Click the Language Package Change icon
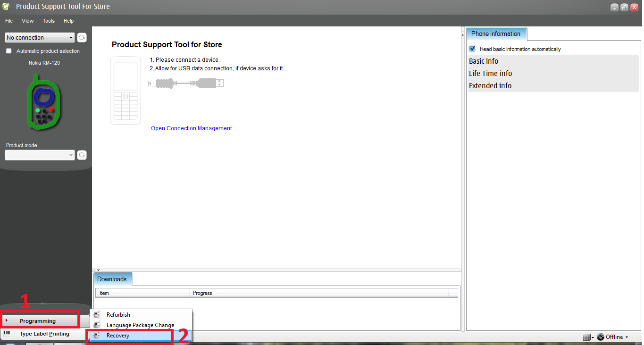644x345 pixels. click(x=97, y=325)
